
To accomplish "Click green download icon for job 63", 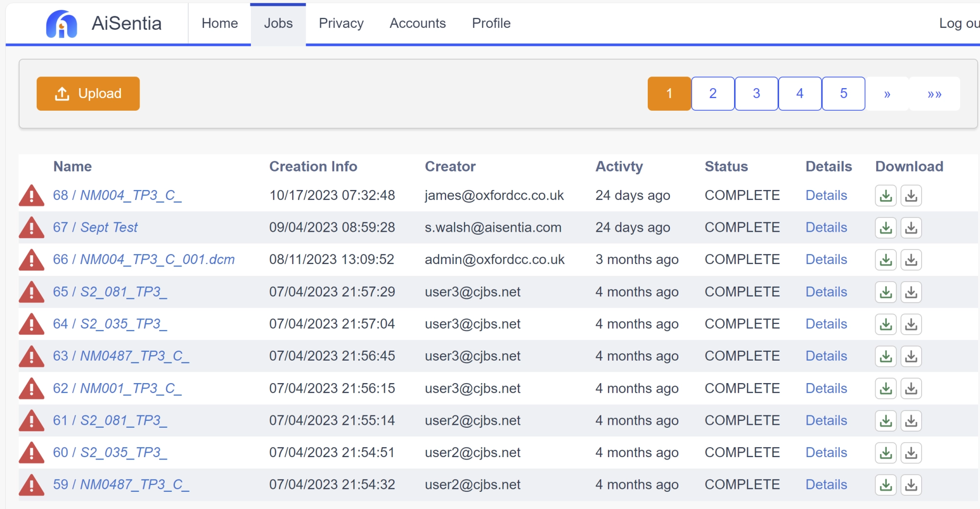I will tap(885, 356).
